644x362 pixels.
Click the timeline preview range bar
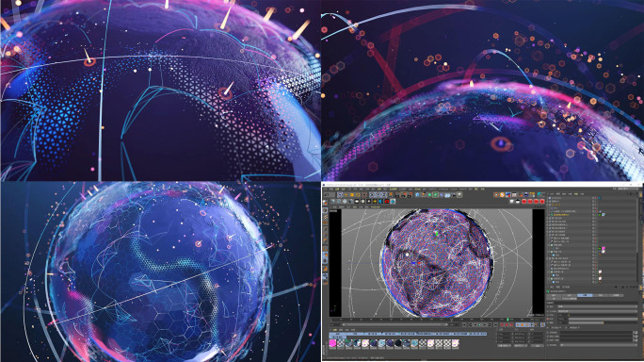(394, 324)
